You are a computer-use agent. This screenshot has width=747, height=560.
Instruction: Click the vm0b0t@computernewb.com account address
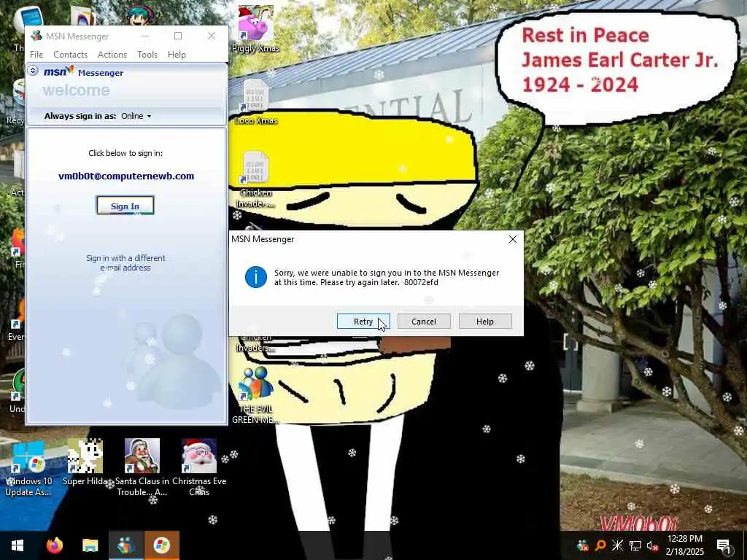tap(125, 176)
